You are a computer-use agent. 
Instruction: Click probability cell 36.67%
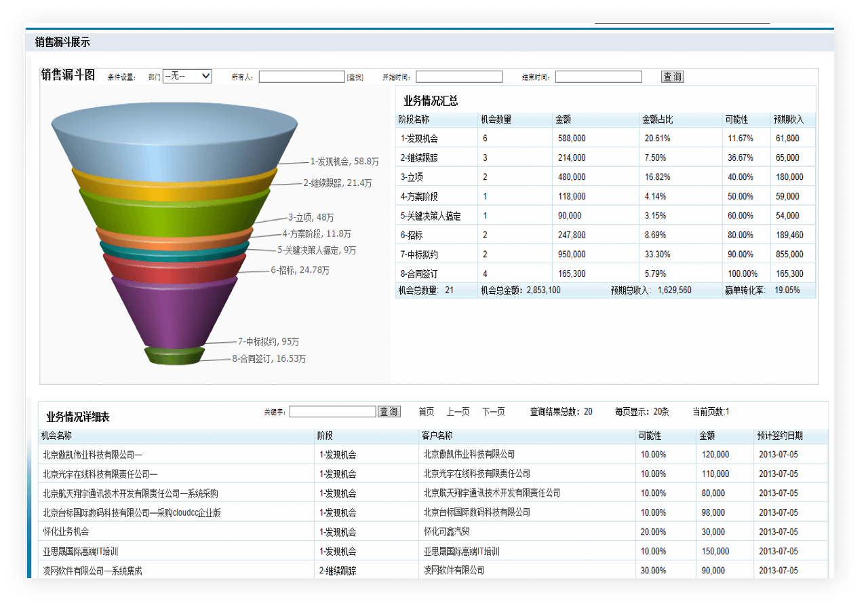pyautogui.click(x=741, y=158)
